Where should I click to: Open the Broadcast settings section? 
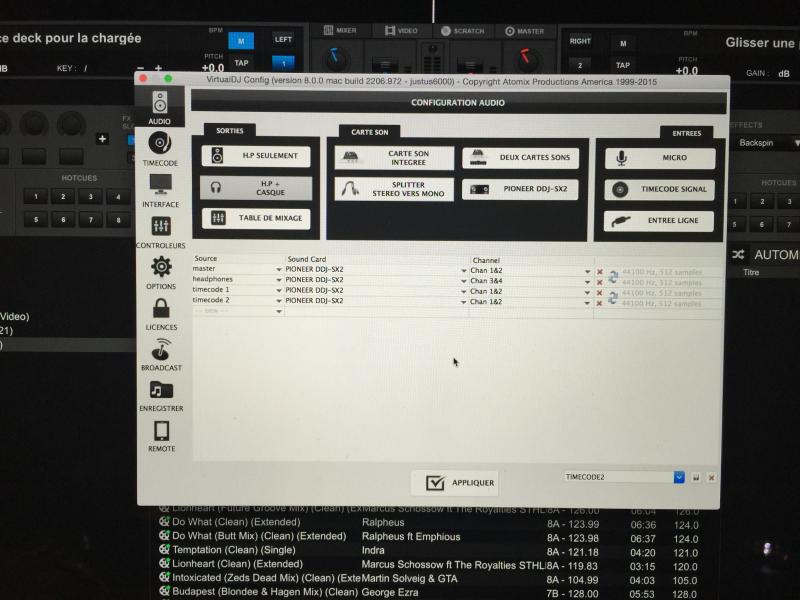(x=161, y=354)
